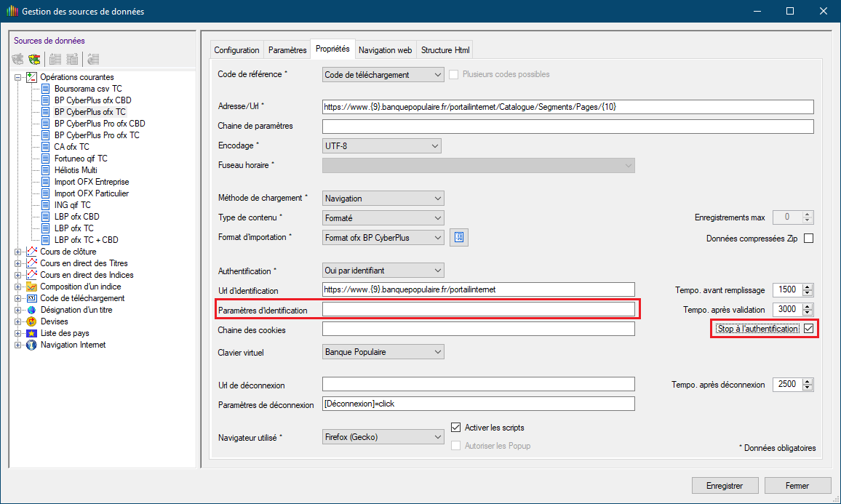Expand the Cours de clôture tree node
The height and width of the screenshot is (504, 841).
point(17,252)
